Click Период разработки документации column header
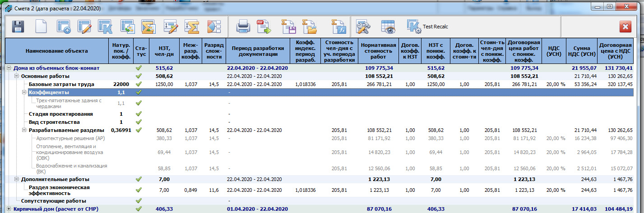The height and width of the screenshot is (213, 644). tap(257, 51)
